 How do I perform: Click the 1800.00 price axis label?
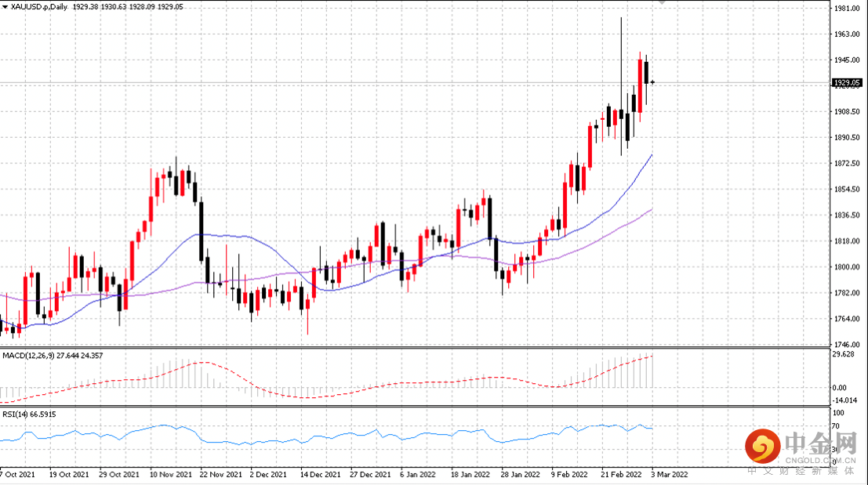coord(846,267)
